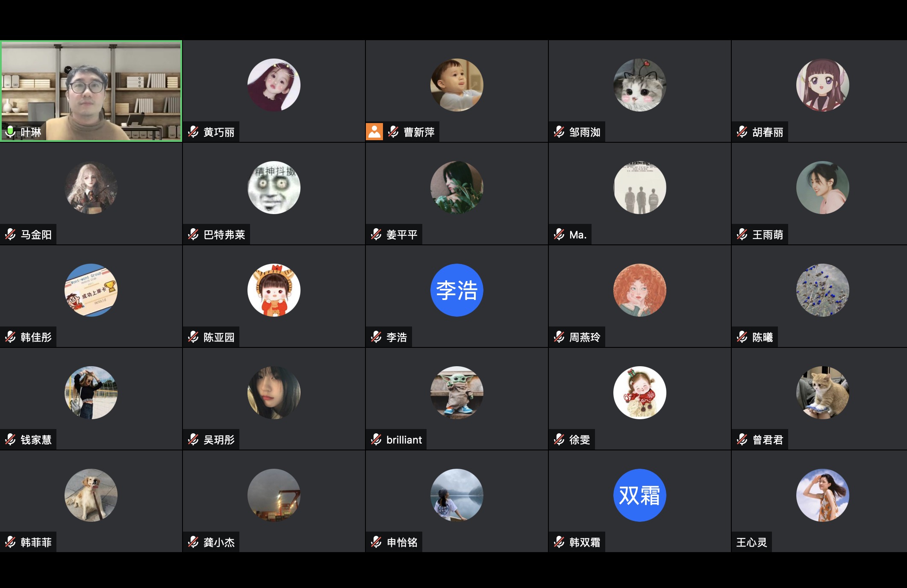Select the blue 双霜 avatar circle
The image size is (907, 588).
(640, 495)
